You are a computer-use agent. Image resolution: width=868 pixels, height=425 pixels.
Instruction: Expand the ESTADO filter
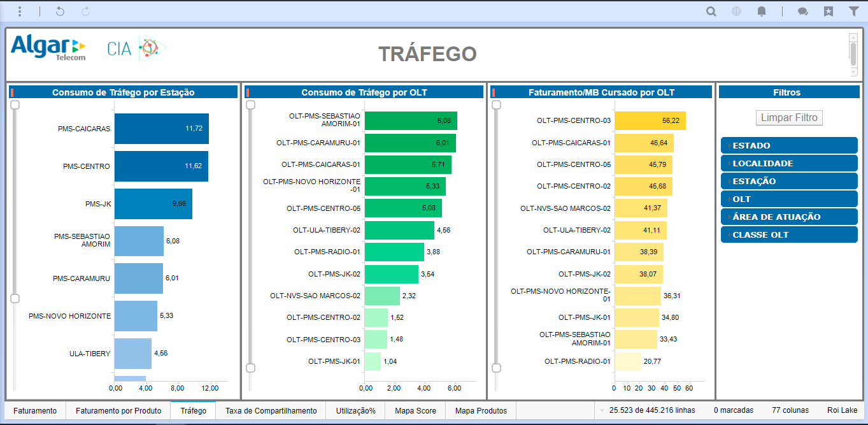788,146
